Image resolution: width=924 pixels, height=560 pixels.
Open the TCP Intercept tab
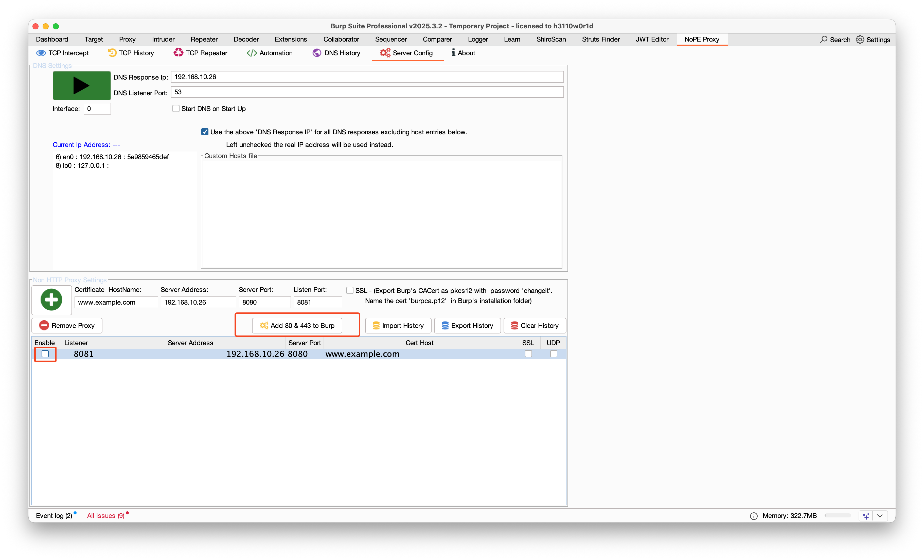pos(62,53)
